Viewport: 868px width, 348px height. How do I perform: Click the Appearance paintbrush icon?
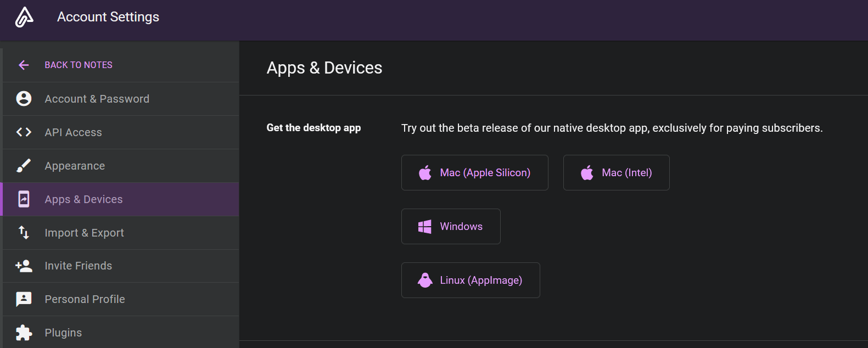24,166
